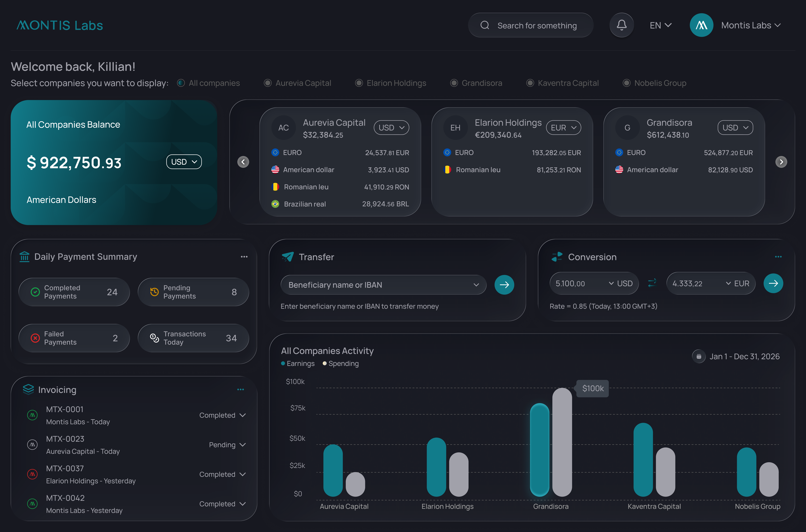Open Daily Payment Summary three-dot menu
806x532 pixels.
(x=244, y=257)
